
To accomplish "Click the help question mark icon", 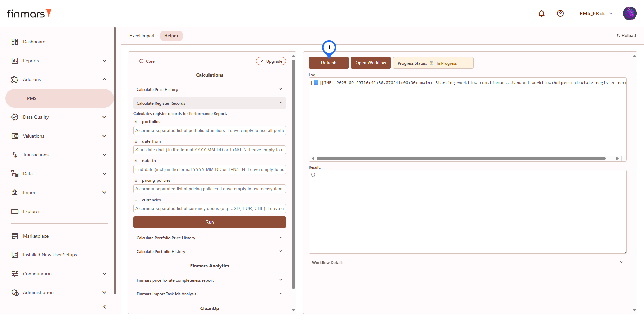I will click(x=560, y=13).
